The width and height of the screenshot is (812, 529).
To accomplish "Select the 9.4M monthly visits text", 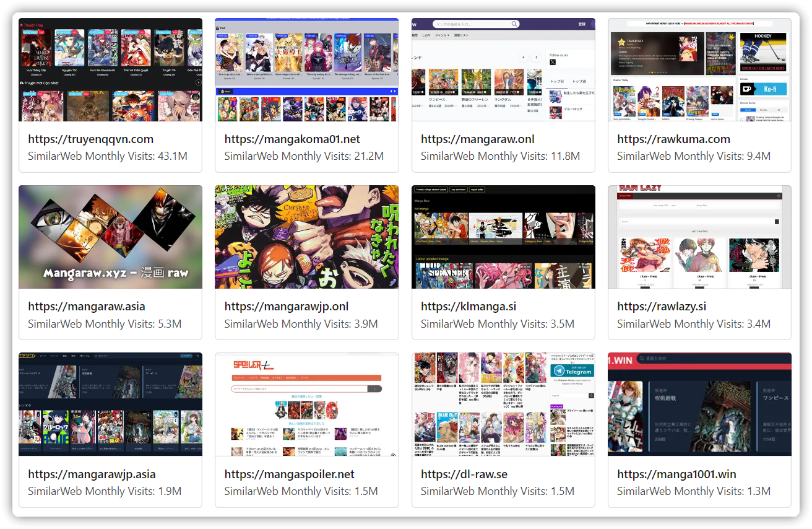I will point(694,156).
